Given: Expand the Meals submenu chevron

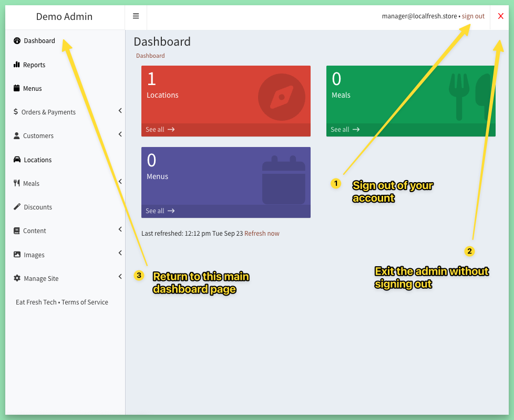Looking at the screenshot, I should [120, 181].
